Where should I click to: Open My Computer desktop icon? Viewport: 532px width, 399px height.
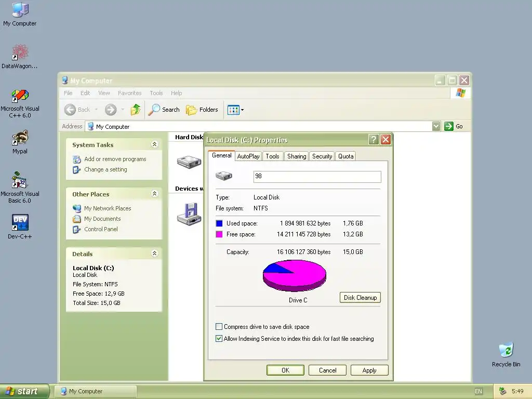click(20, 14)
